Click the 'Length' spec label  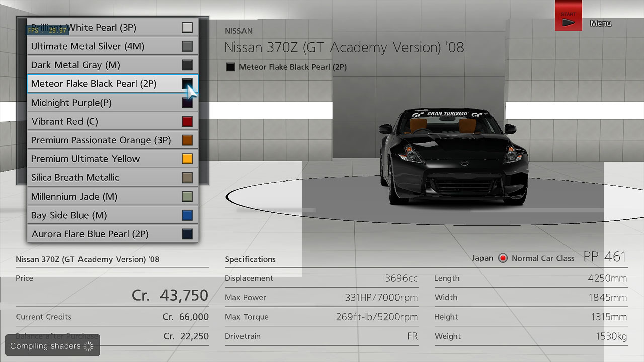[x=447, y=278]
